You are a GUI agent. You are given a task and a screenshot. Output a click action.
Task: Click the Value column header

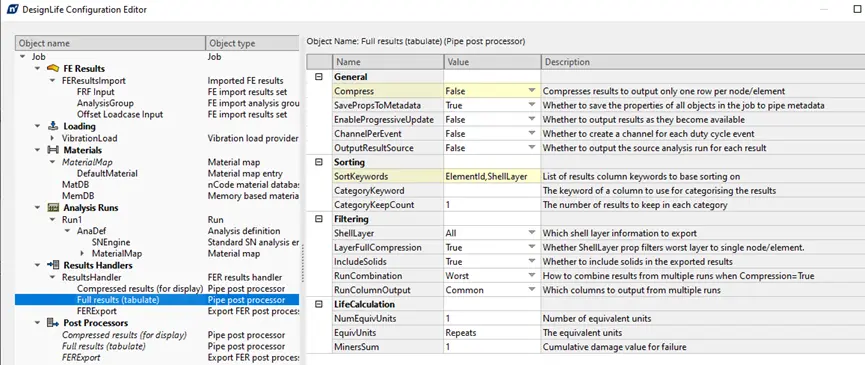coord(492,62)
